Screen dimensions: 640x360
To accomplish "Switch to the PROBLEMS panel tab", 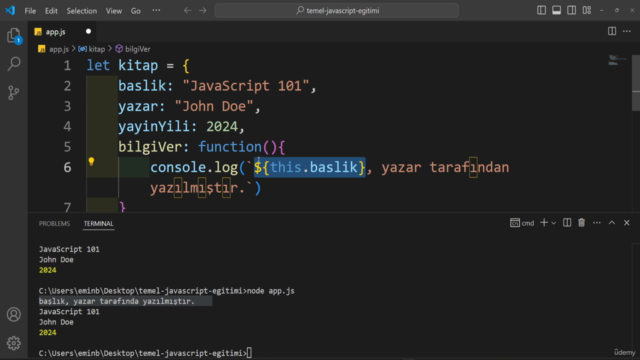I will click(54, 224).
